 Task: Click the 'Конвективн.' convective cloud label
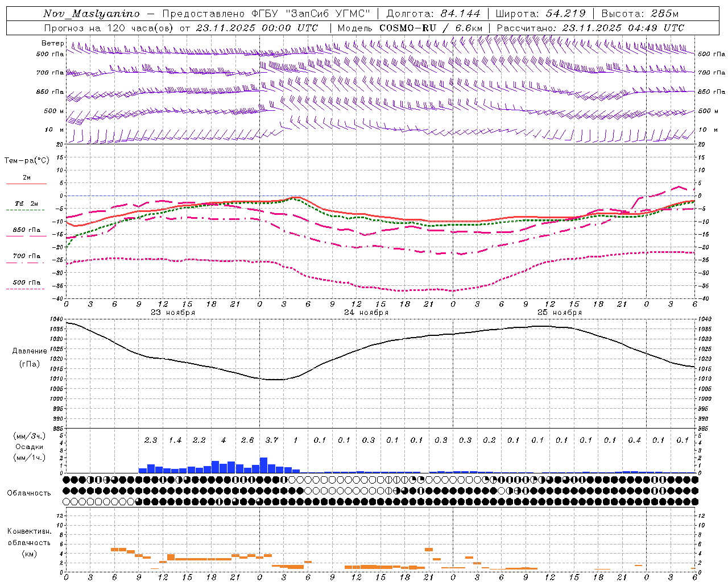click(29, 531)
